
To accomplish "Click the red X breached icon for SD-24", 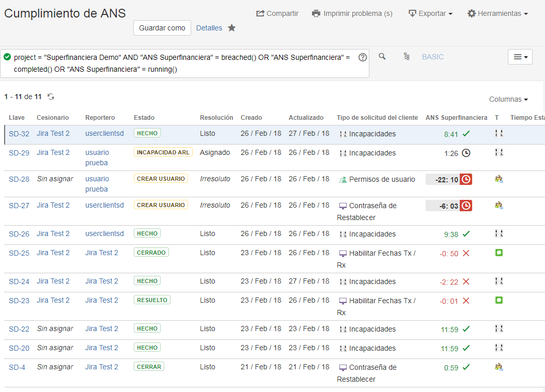I will click(466, 281).
